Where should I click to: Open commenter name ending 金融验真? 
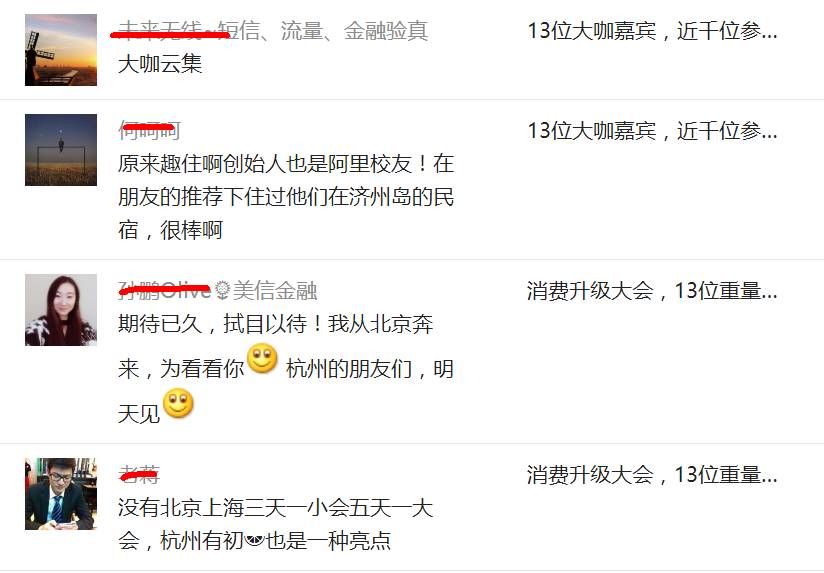point(273,31)
